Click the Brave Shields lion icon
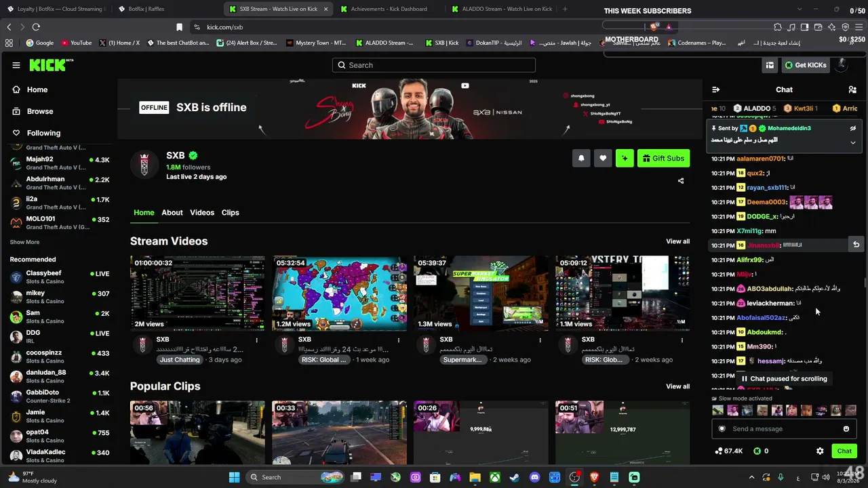Screen dimensions: 868x488 [x=654, y=27]
